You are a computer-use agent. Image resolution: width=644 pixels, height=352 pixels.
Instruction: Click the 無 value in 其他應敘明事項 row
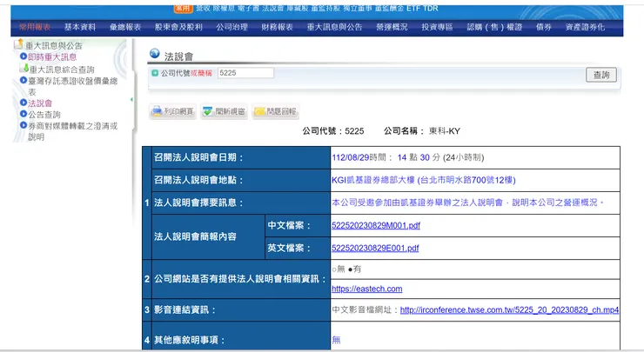click(x=336, y=340)
